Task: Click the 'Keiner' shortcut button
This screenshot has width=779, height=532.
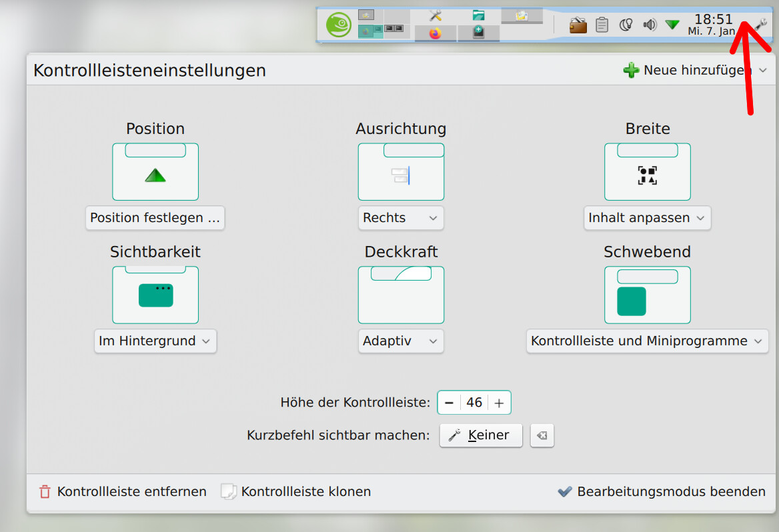Action: [480, 435]
